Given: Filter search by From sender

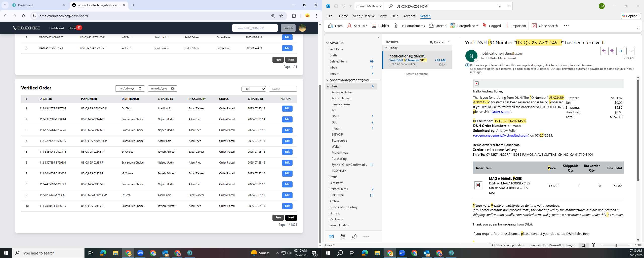Looking at the screenshot, I should 335,26.
